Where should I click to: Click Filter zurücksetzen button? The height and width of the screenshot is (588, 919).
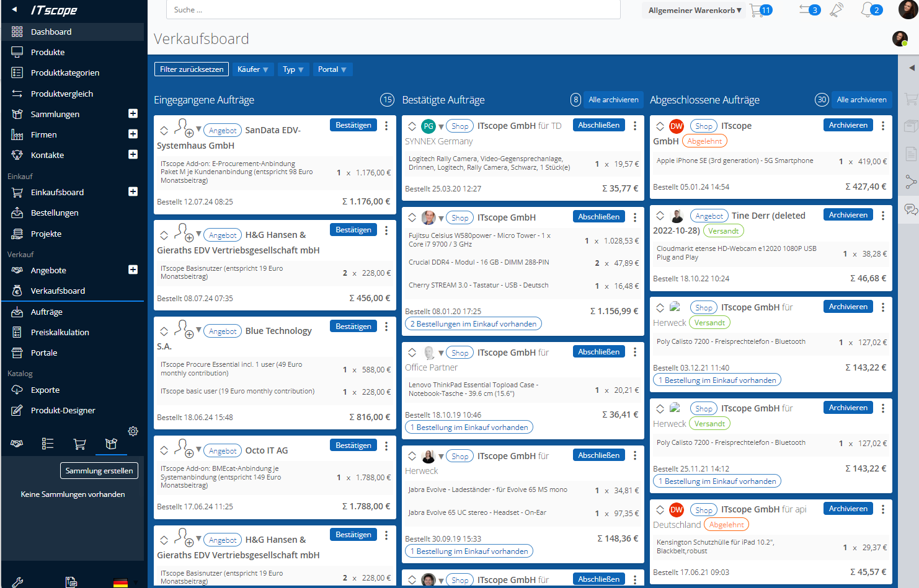tap(192, 69)
